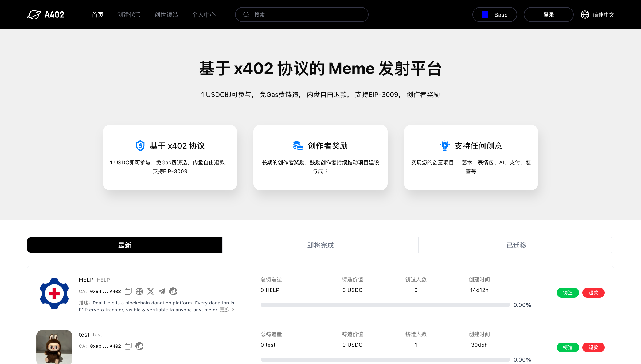641x364 pixels.
Task: Open the test token chart icon
Action: click(139, 346)
